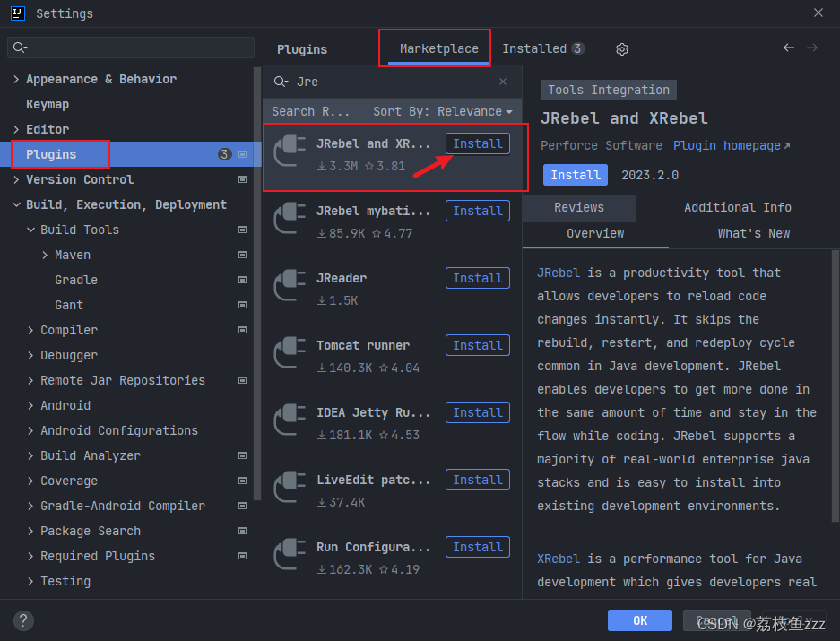The width and height of the screenshot is (840, 641).
Task: Expand Version Control section
Action: click(x=16, y=179)
